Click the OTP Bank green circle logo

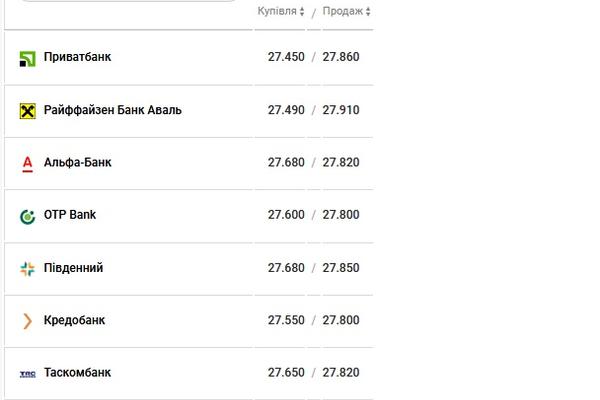coord(28,217)
